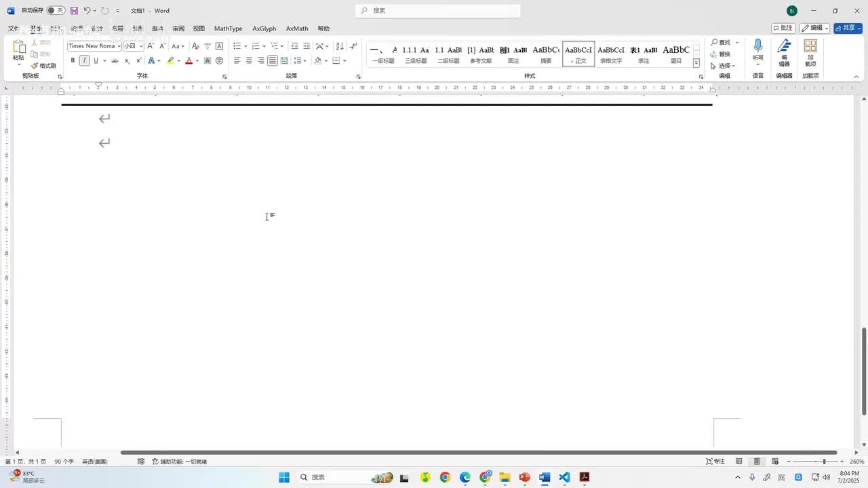Sort the selected text
The image size is (868, 488).
pyautogui.click(x=340, y=46)
